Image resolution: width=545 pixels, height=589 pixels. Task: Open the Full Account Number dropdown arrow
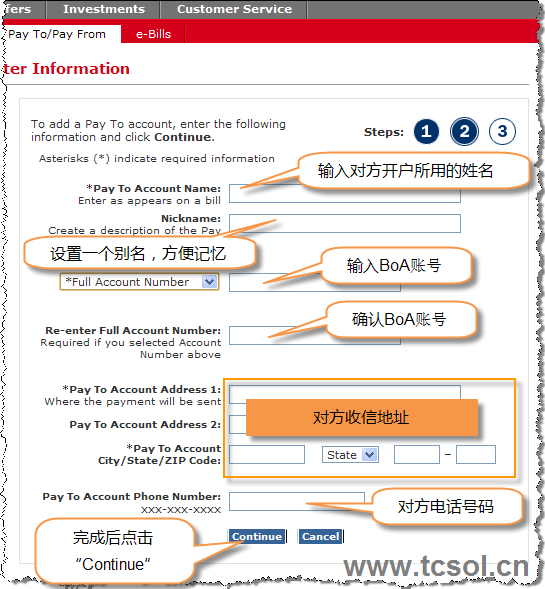(209, 281)
